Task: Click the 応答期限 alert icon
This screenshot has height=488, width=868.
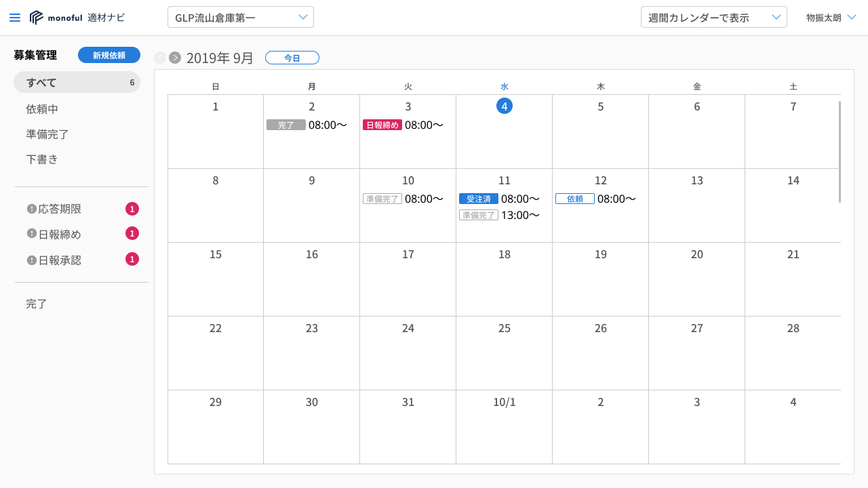Action: [31, 209]
